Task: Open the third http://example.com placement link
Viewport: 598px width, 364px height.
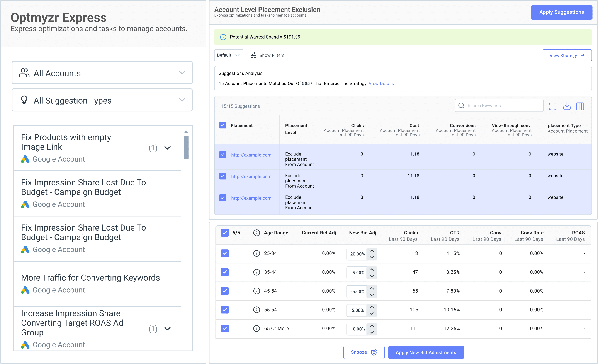Action: pos(251,198)
